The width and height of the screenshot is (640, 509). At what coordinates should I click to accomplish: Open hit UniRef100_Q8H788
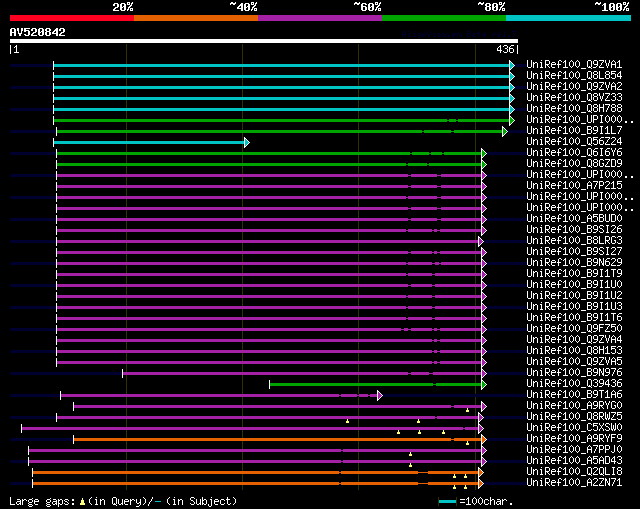[574, 109]
